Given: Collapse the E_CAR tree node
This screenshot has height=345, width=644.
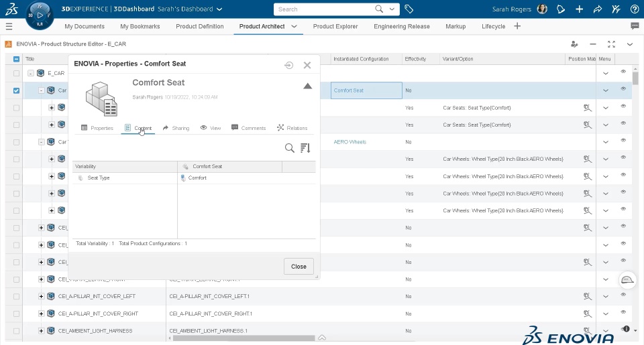Looking at the screenshot, I should tap(30, 74).
